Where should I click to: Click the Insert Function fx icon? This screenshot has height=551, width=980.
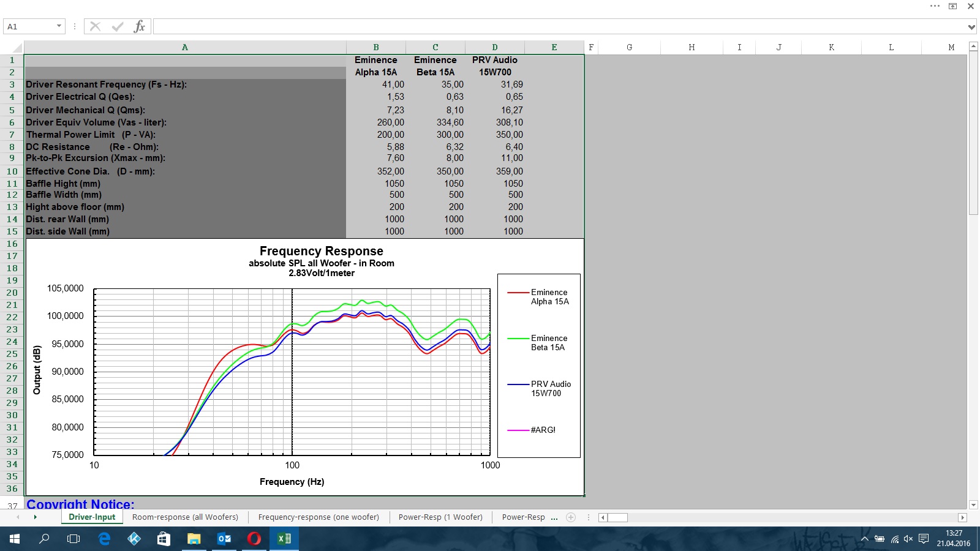(139, 26)
